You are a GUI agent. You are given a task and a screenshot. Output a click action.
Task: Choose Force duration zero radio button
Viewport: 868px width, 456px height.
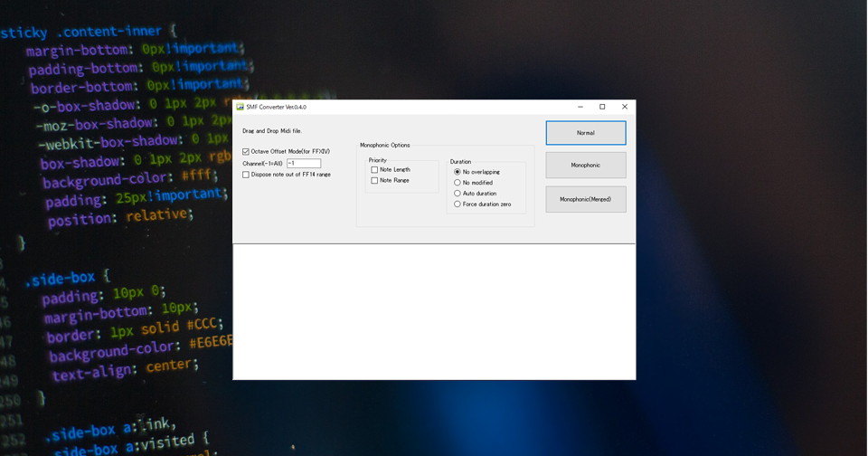[x=458, y=204]
